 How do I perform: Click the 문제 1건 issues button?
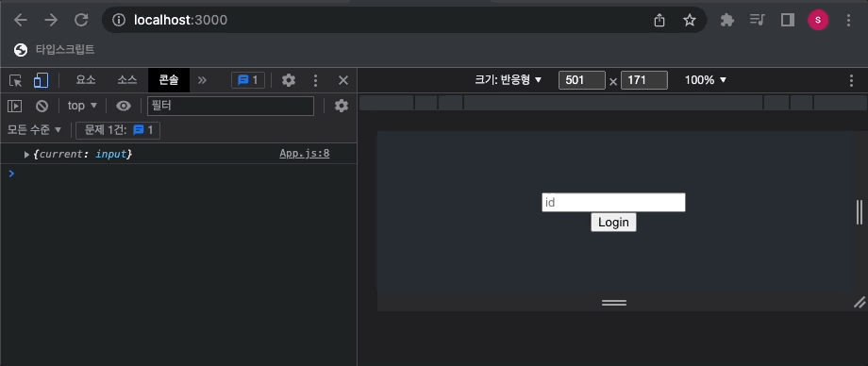pyautogui.click(x=118, y=131)
